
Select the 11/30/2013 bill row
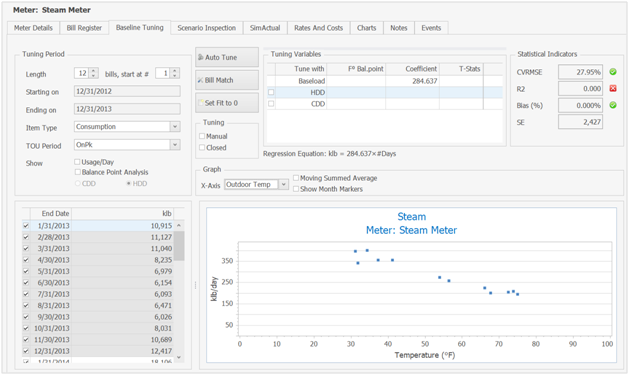[x=98, y=340]
